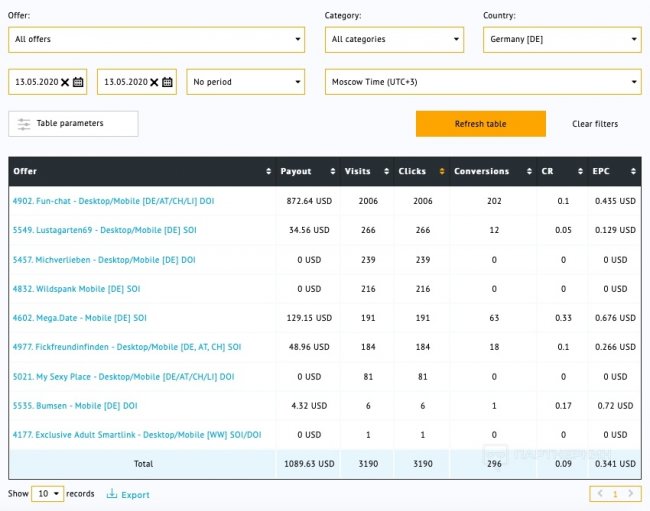The width and height of the screenshot is (650, 511).
Task: Change the records-per-page selector showing 10
Action: coord(47,494)
